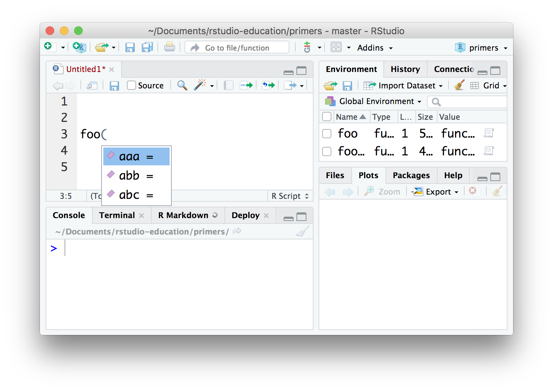Open the code tools magic wand

click(200, 86)
